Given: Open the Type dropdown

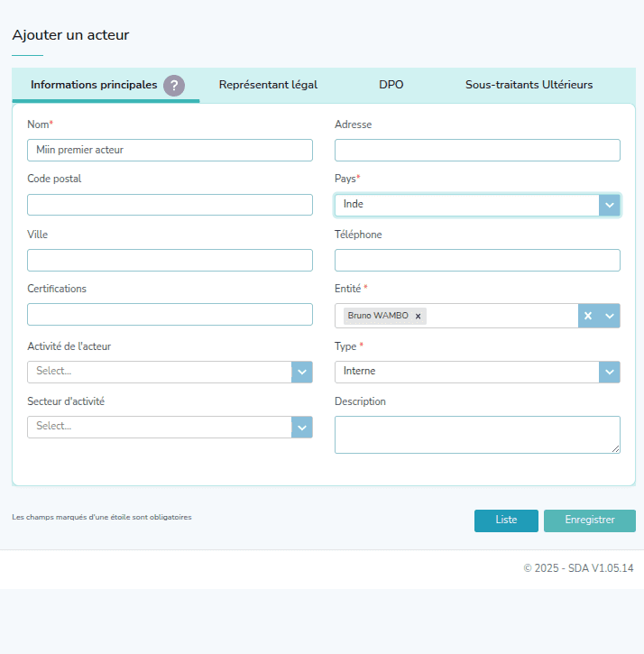Looking at the screenshot, I should [610, 372].
